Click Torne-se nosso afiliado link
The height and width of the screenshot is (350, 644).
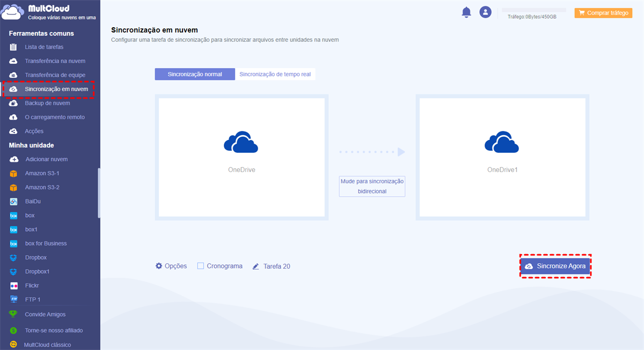tap(54, 330)
